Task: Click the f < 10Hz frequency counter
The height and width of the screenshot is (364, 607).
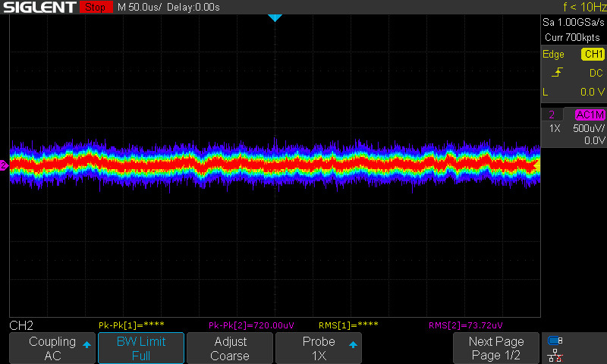Action: [584, 7]
